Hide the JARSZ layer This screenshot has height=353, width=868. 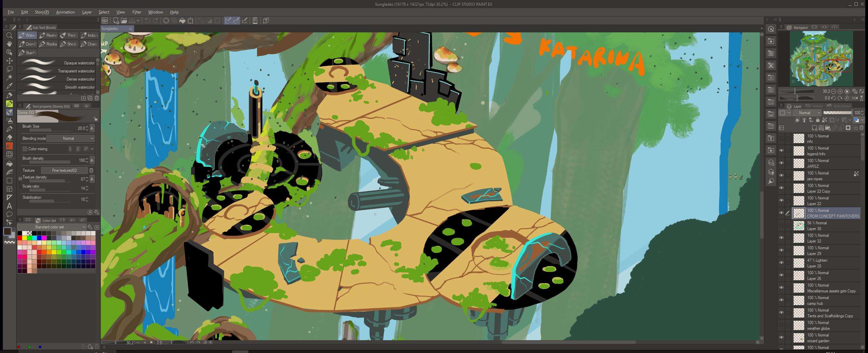click(x=781, y=163)
